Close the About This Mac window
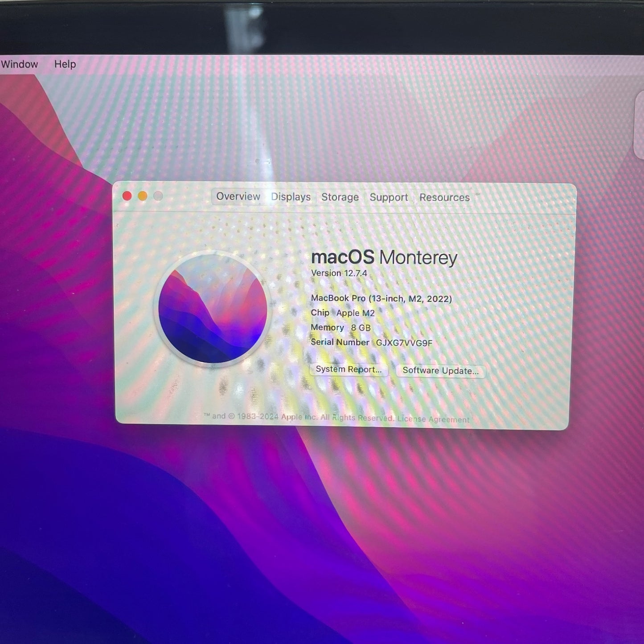The width and height of the screenshot is (644, 644). [x=127, y=196]
